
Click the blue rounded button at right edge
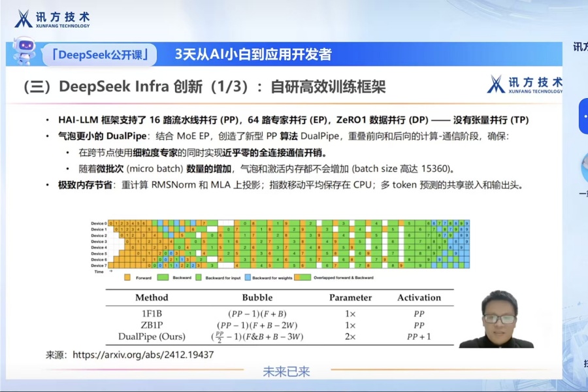(x=583, y=116)
